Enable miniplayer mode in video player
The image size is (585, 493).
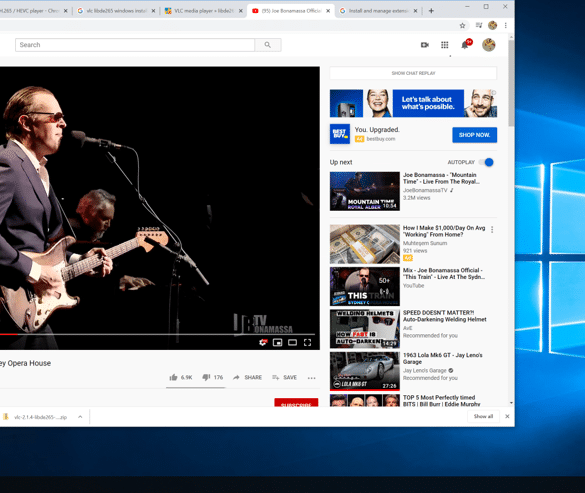(x=278, y=342)
